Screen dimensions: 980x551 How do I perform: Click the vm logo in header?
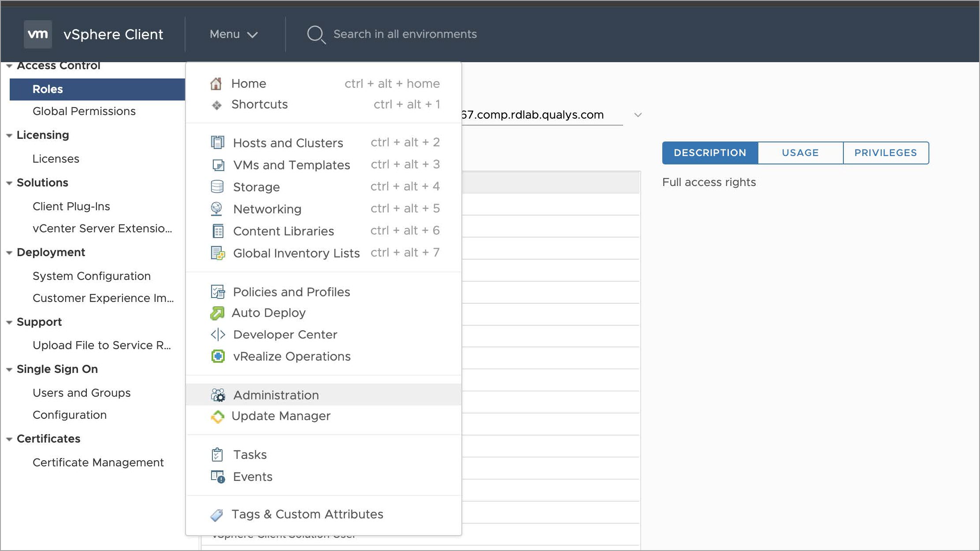coord(38,34)
